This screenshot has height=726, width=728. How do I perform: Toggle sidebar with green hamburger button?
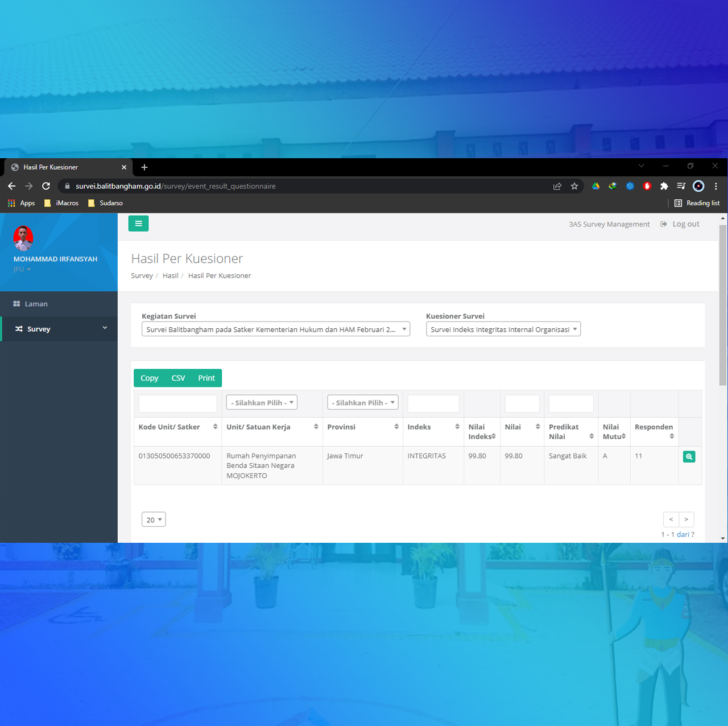(x=138, y=224)
